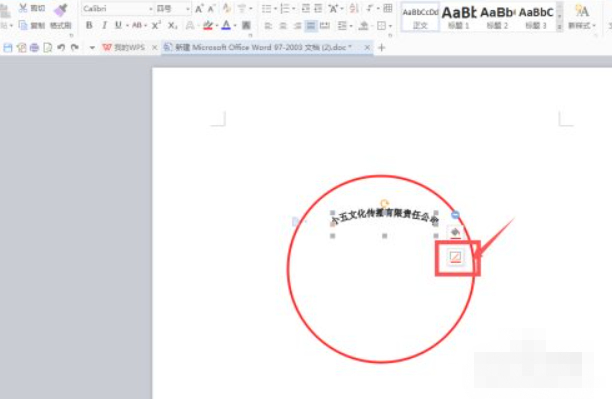Click the numbered list icon
612x399 pixels.
tap(285, 9)
